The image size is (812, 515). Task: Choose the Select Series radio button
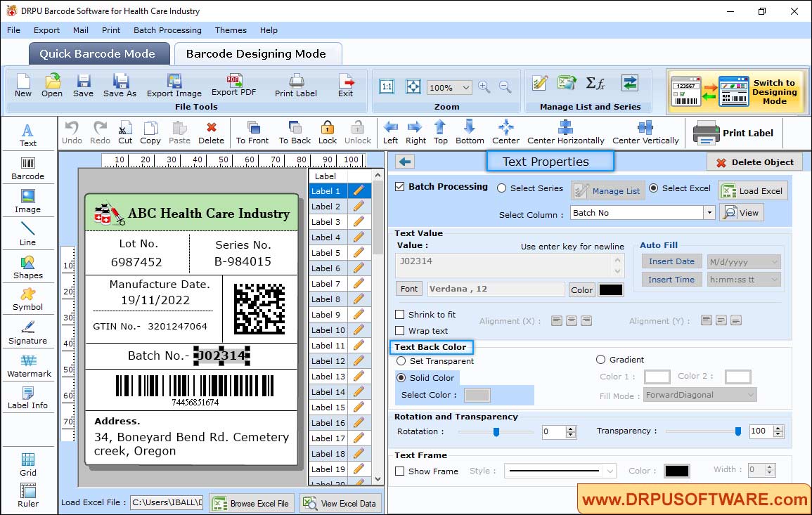tap(501, 188)
